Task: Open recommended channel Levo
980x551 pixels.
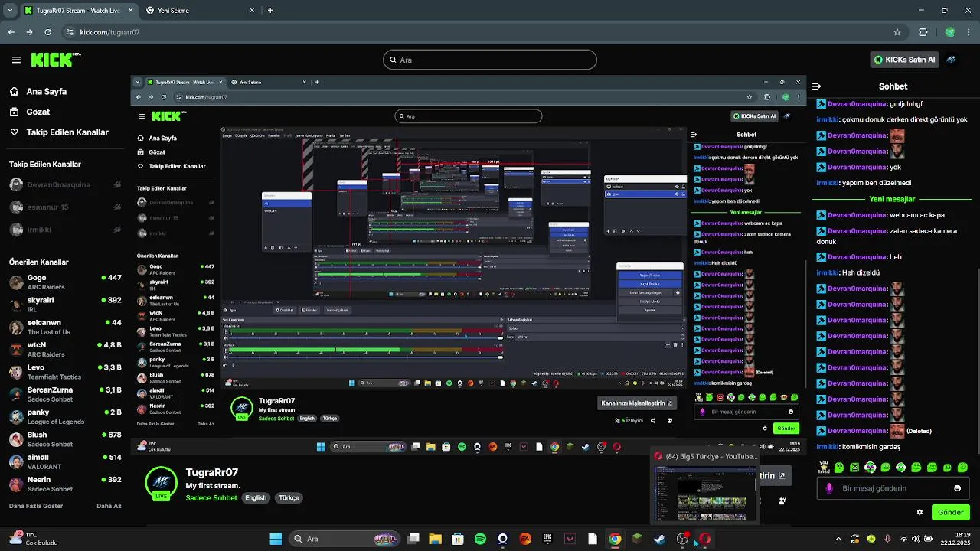Action: [x=65, y=372]
